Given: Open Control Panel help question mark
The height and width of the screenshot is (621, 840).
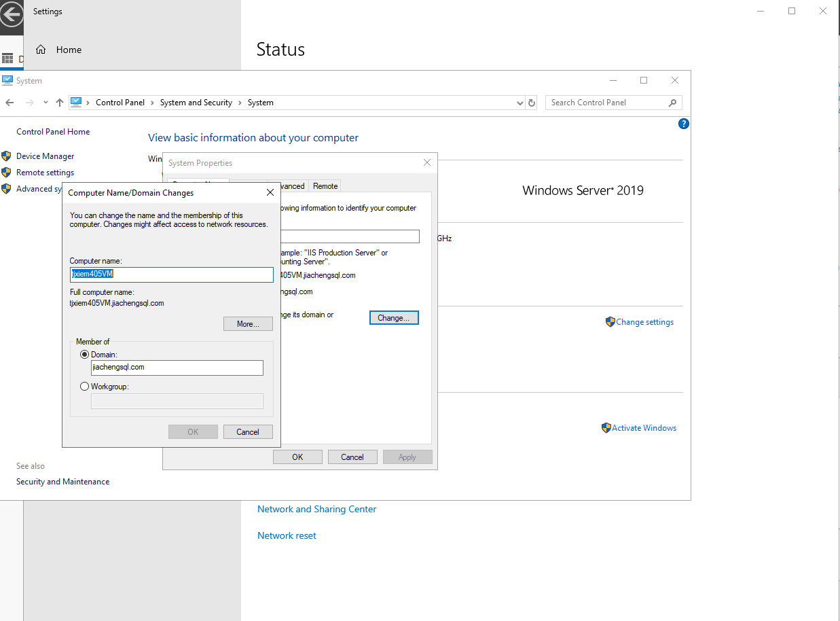Looking at the screenshot, I should click(684, 124).
